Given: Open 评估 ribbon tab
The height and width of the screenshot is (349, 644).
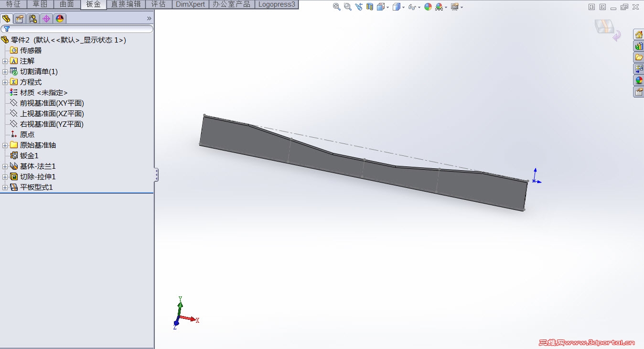Looking at the screenshot, I should (x=159, y=4).
